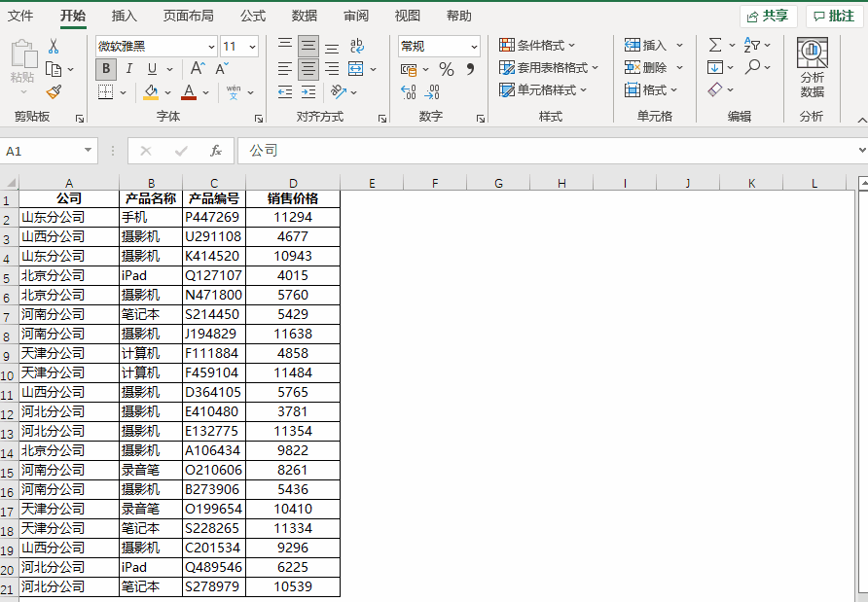Viewport: 868px width, 602px height.
Task: Switch to the 页面布局 tab
Action: [189, 16]
